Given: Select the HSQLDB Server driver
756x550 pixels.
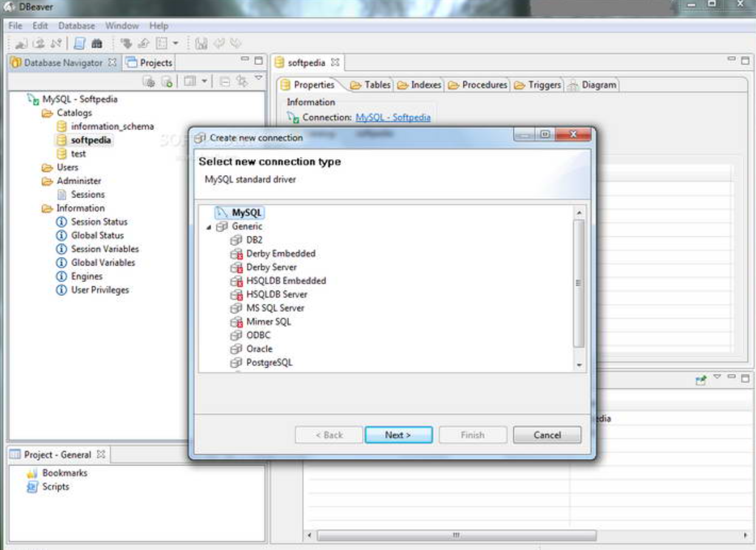Looking at the screenshot, I should point(277,294).
